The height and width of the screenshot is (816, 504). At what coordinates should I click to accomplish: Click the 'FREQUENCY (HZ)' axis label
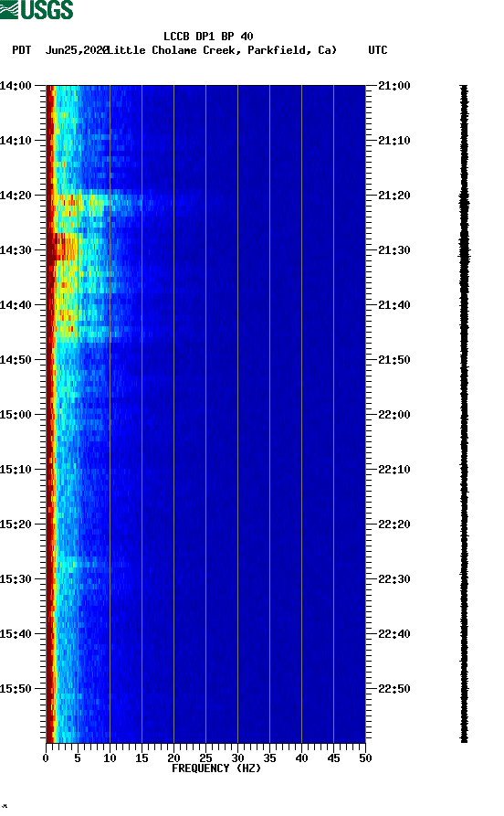pyautogui.click(x=216, y=768)
